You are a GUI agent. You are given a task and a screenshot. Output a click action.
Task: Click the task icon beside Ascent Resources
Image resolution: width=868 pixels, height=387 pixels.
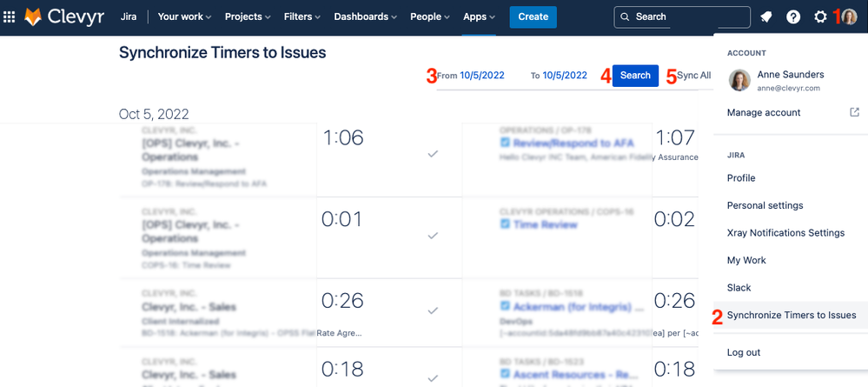505,374
